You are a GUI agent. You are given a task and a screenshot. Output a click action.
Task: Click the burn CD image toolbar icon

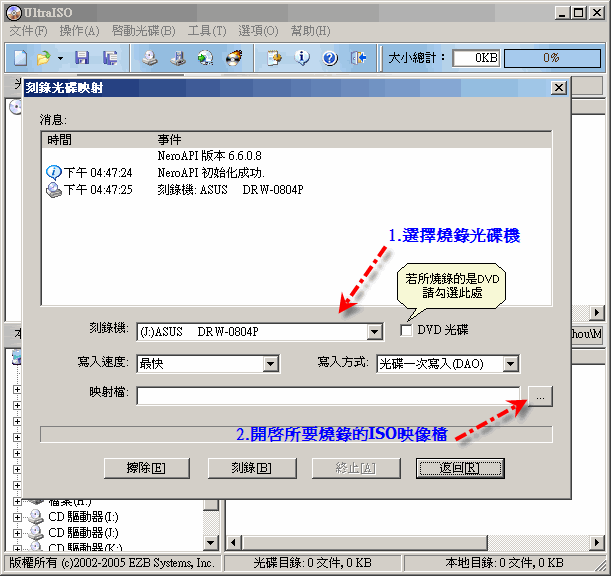pos(234,58)
